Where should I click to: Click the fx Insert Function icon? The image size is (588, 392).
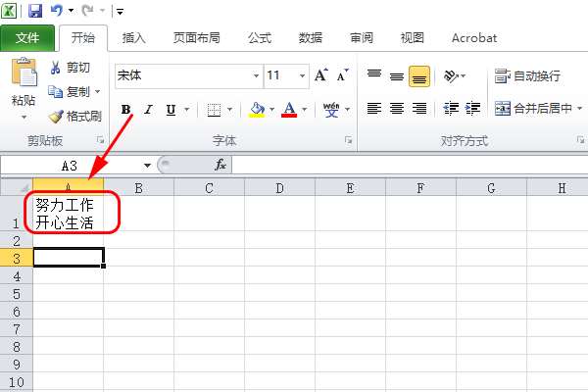(x=220, y=165)
